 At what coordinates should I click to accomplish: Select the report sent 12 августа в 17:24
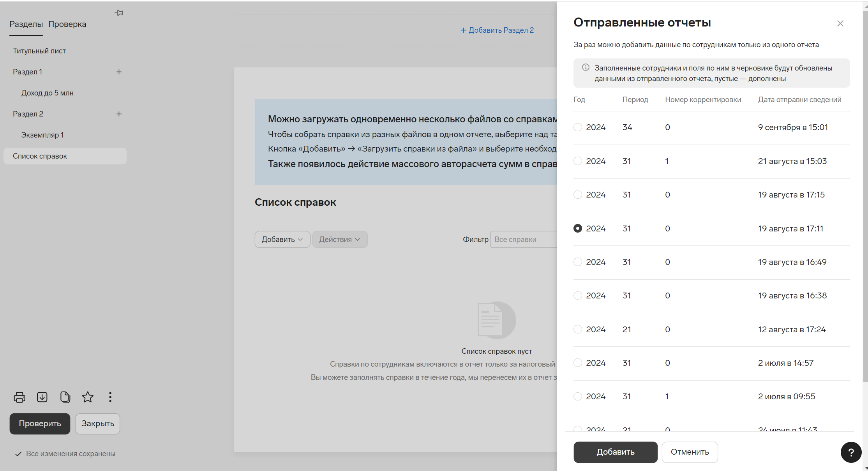pos(578,329)
